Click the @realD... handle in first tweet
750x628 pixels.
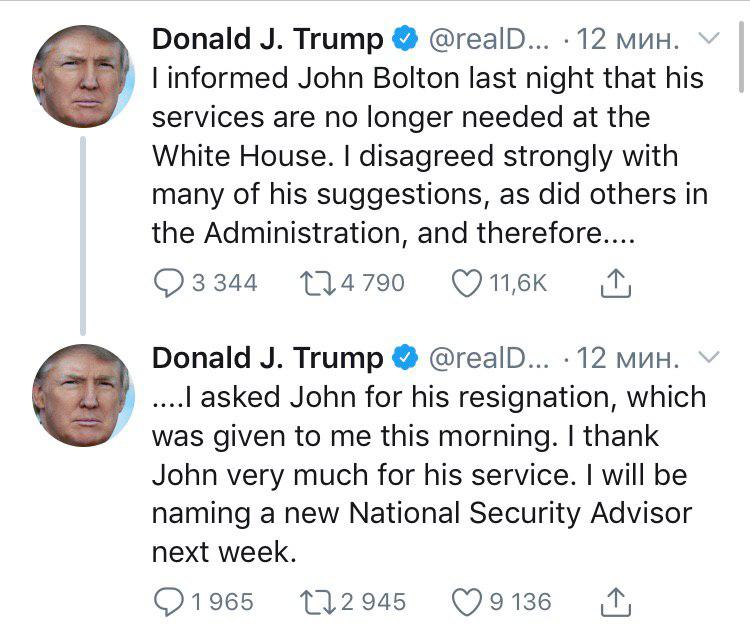point(489,40)
